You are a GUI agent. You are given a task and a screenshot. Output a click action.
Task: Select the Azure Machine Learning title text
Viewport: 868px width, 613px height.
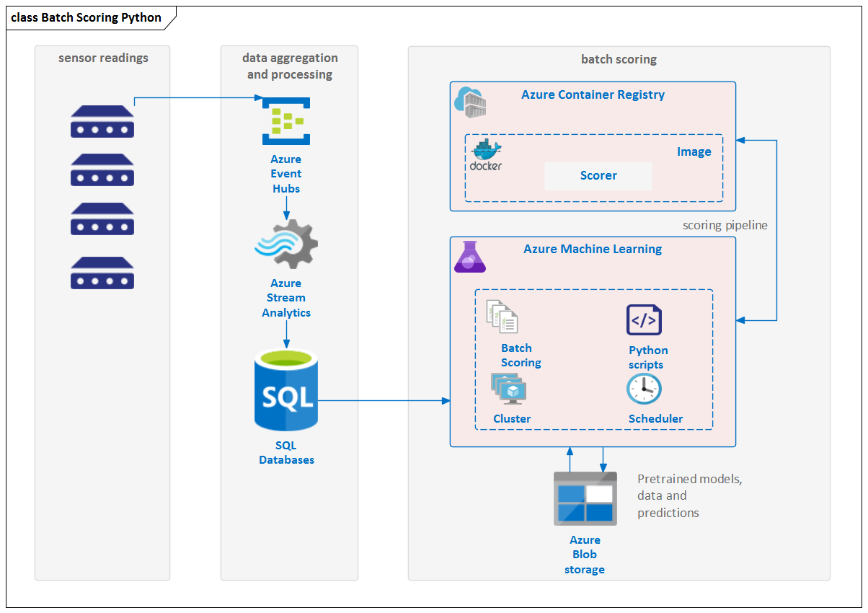pyautogui.click(x=593, y=249)
